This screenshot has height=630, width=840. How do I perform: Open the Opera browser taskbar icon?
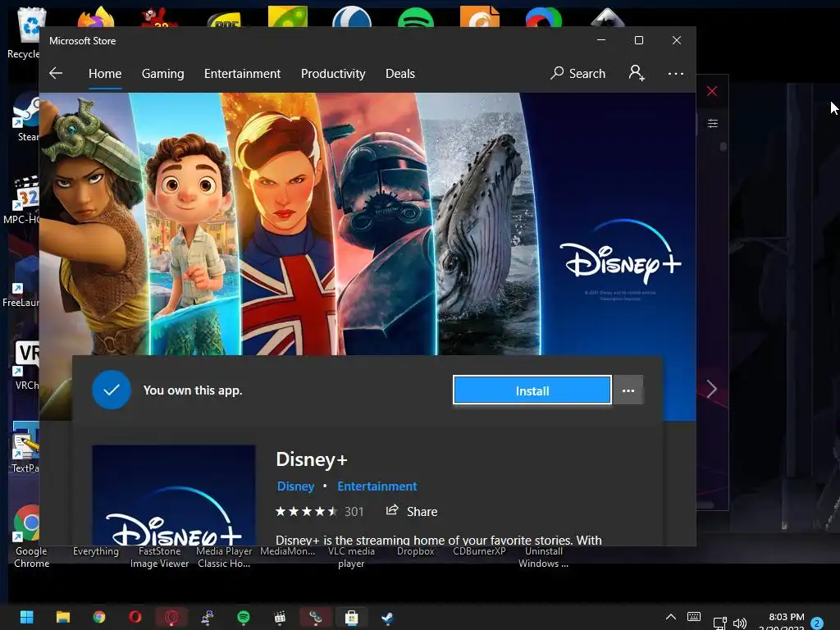[135, 617]
